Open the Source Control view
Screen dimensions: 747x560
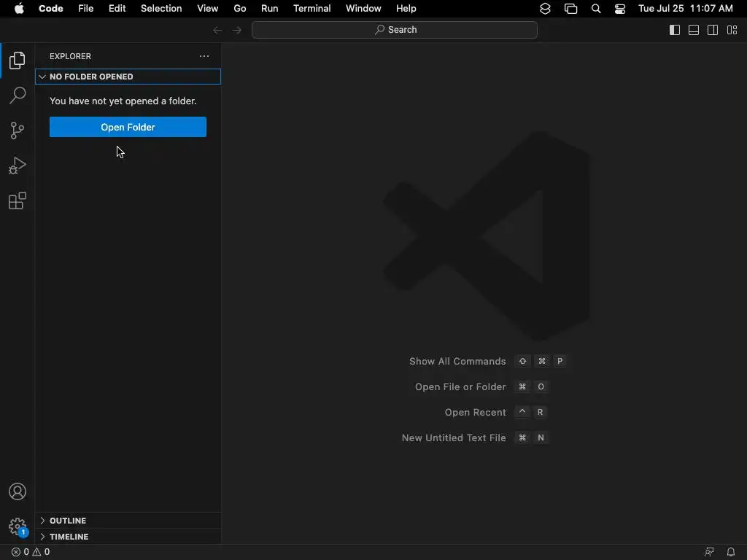click(18, 130)
